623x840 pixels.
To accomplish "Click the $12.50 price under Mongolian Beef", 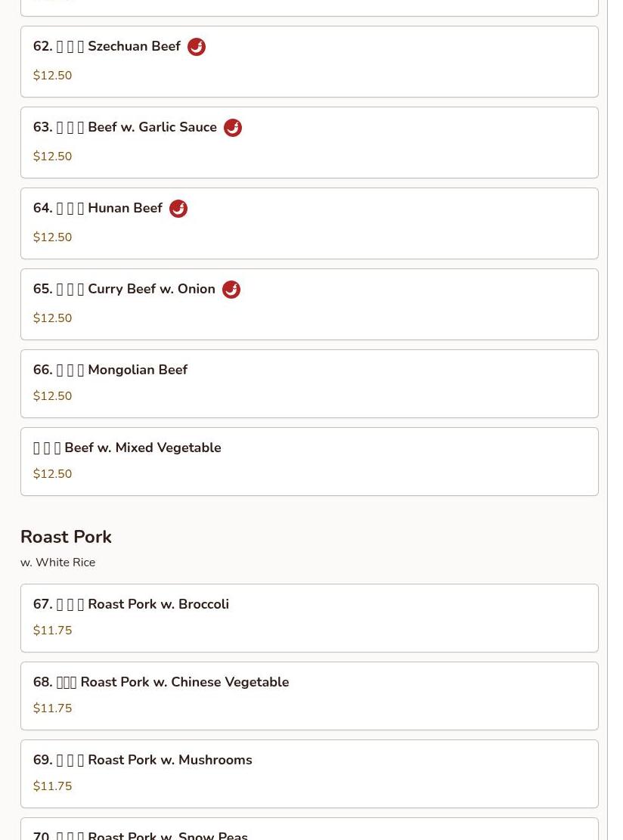I will [52, 396].
